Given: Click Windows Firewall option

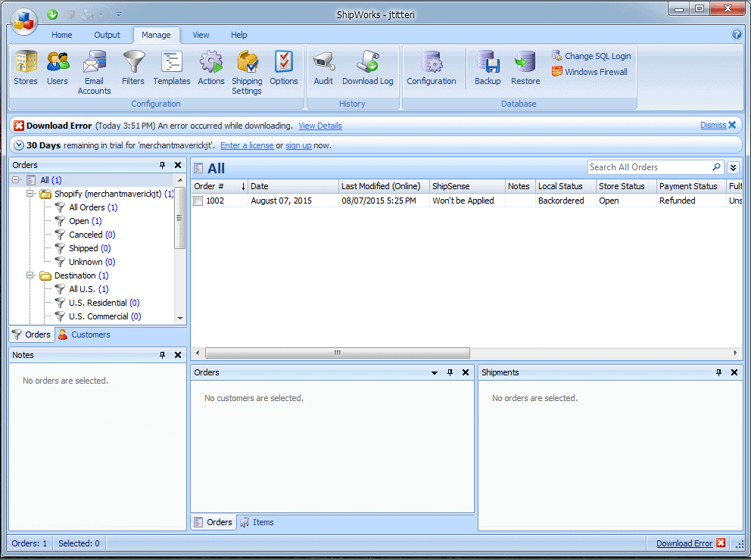Looking at the screenshot, I should pyautogui.click(x=590, y=72).
